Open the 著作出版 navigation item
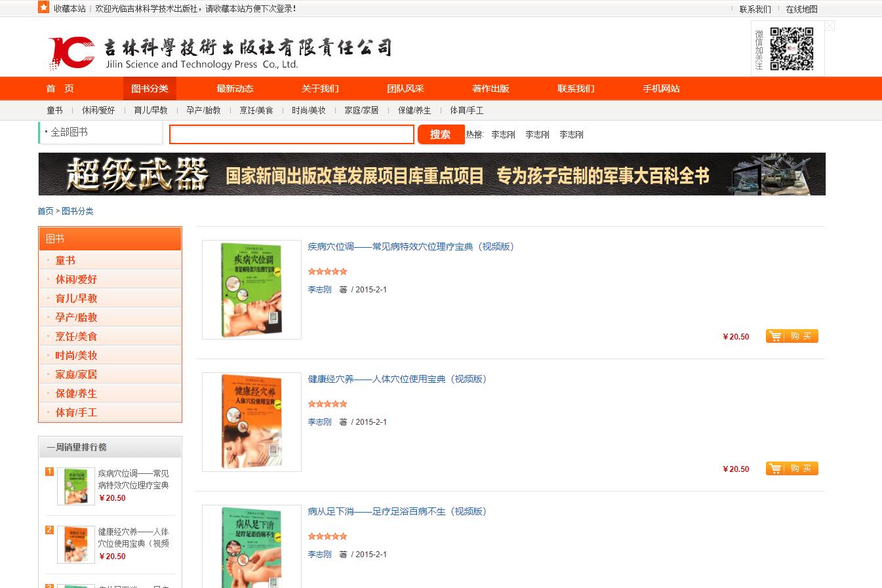 491,88
